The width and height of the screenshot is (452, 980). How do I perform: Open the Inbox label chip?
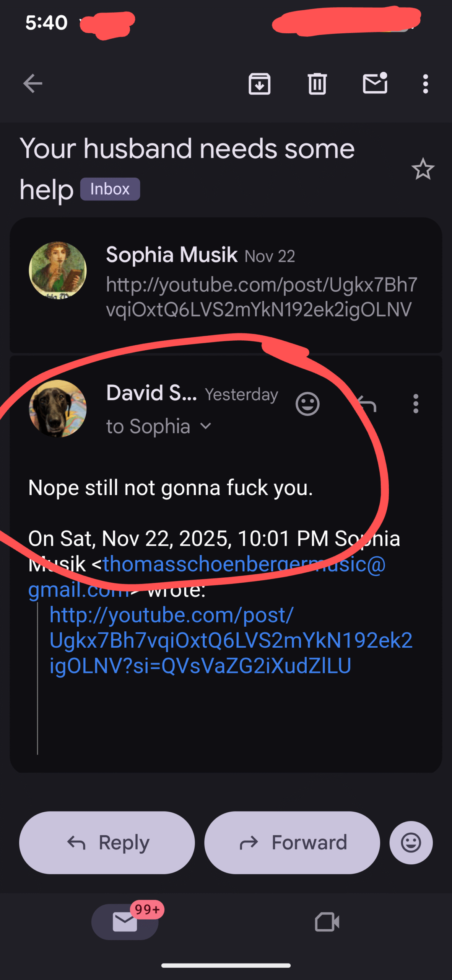click(x=110, y=189)
